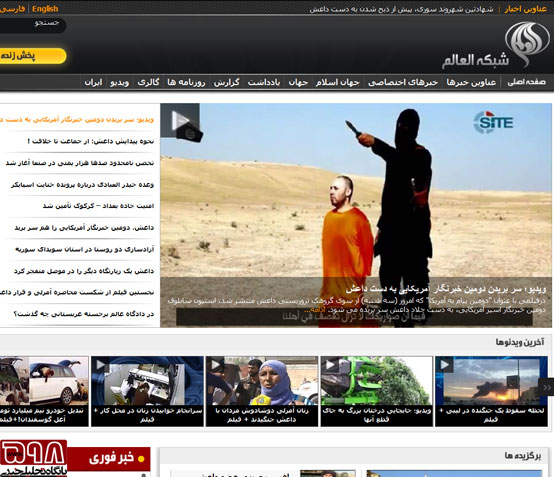Open the جهان اسلام menu item
Viewport: 554px width, 477px height.
point(337,82)
